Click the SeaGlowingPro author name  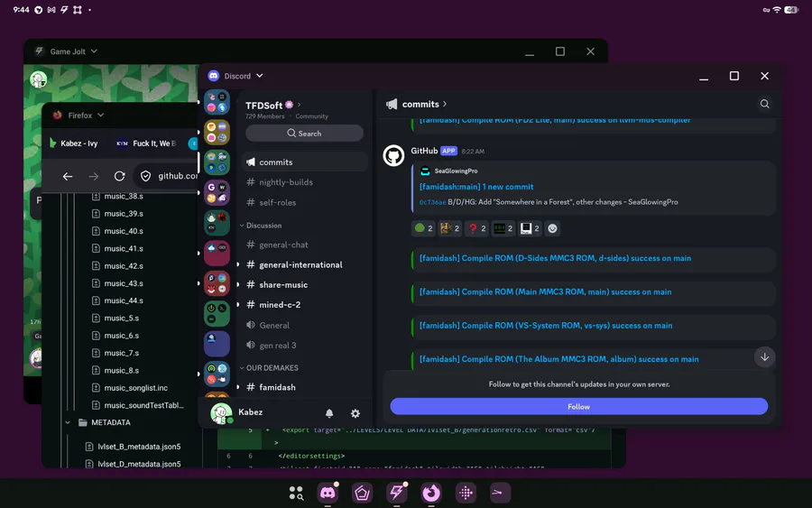tap(456, 171)
